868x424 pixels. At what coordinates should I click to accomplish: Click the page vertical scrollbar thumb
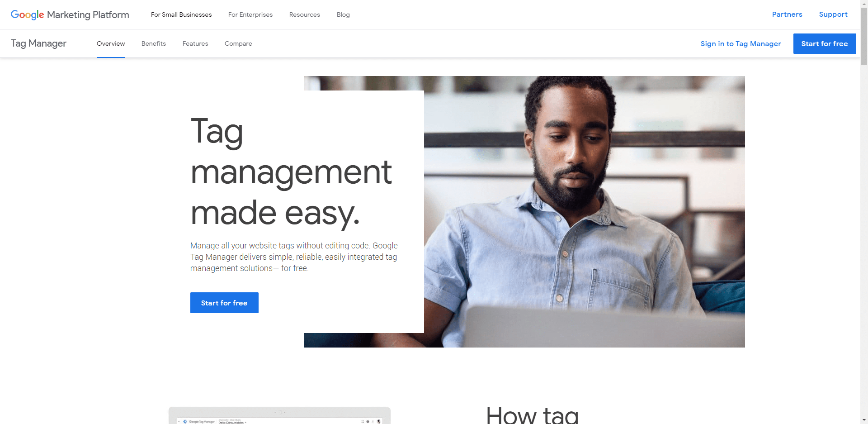(x=864, y=37)
